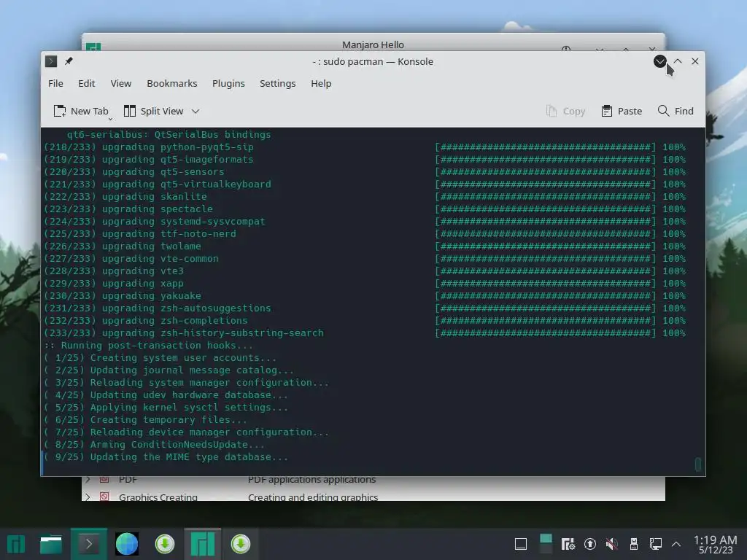Open the system updates tray icon
The height and width of the screenshot is (560, 747).
coord(589,544)
